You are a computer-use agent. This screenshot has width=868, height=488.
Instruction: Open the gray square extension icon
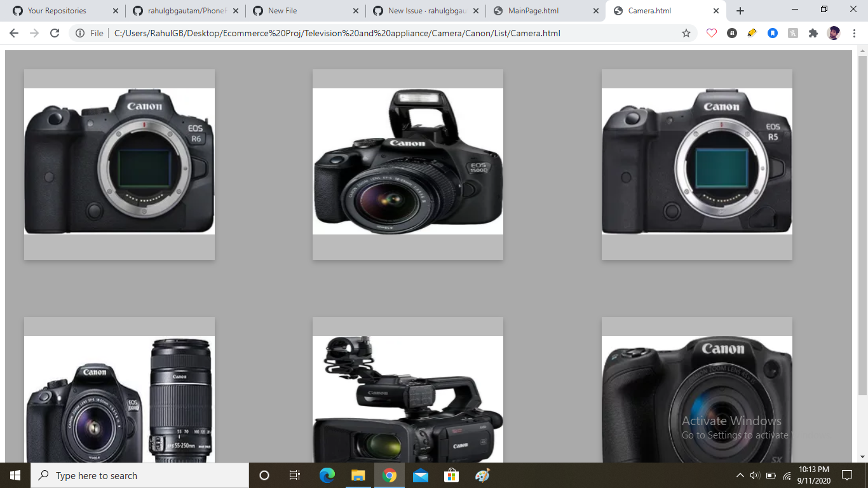pyautogui.click(x=793, y=33)
